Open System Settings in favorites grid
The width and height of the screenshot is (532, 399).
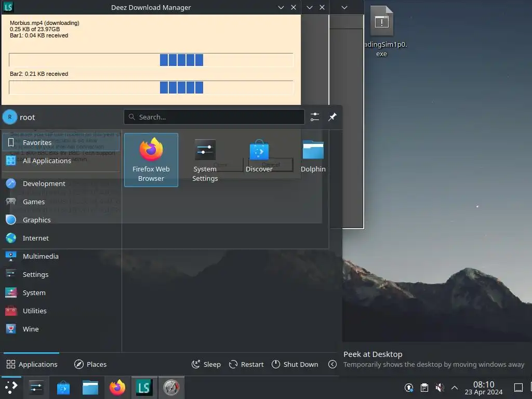point(205,160)
